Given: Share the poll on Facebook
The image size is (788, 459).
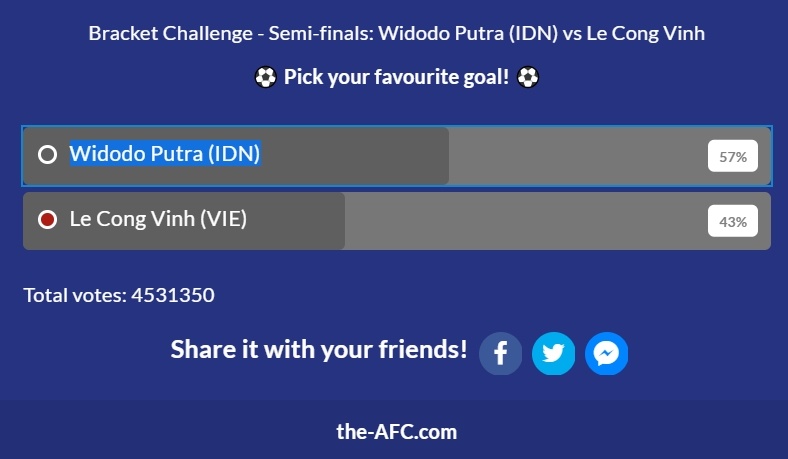Looking at the screenshot, I should 501,353.
